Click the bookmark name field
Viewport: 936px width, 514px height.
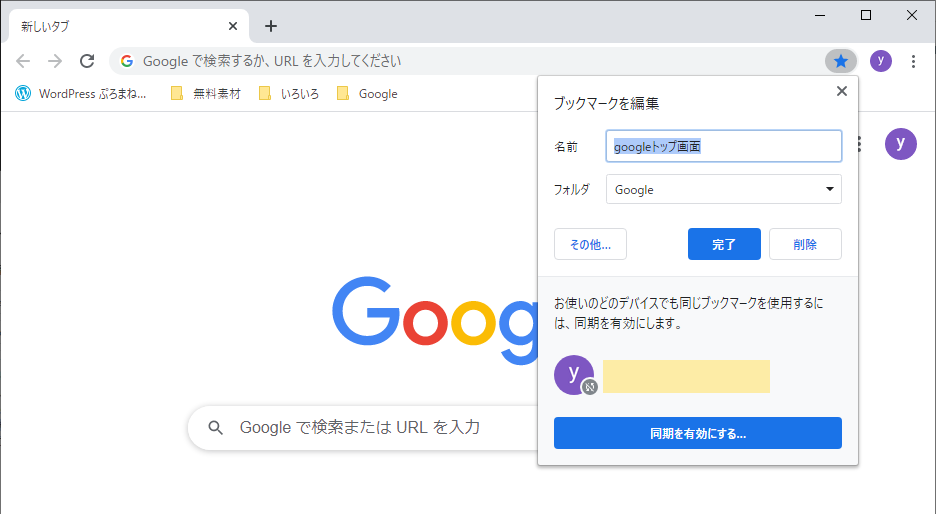(723, 146)
